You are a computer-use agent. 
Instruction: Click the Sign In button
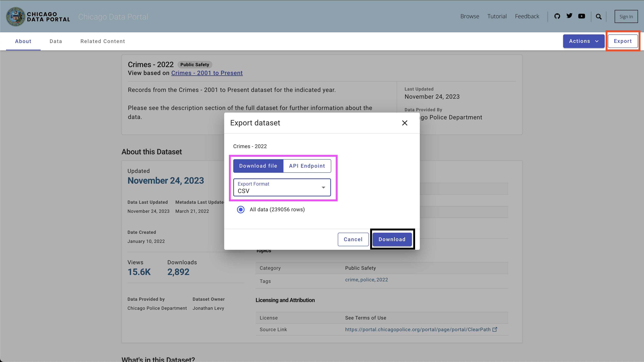pyautogui.click(x=626, y=17)
